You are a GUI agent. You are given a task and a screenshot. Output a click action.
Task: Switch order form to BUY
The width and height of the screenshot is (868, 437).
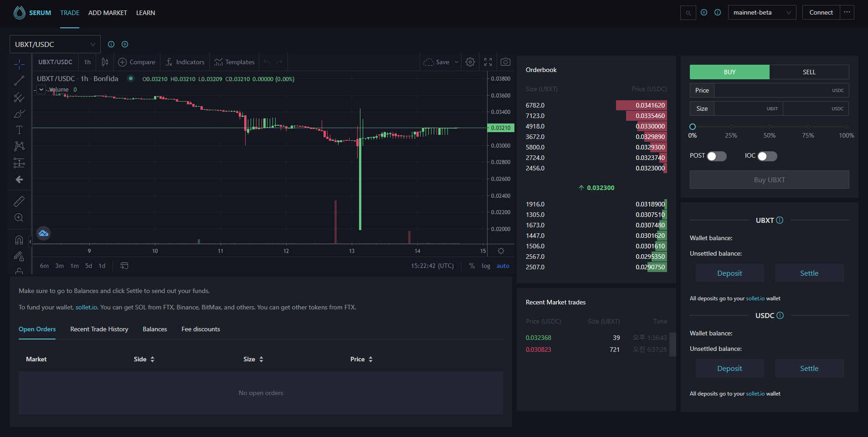click(x=729, y=72)
